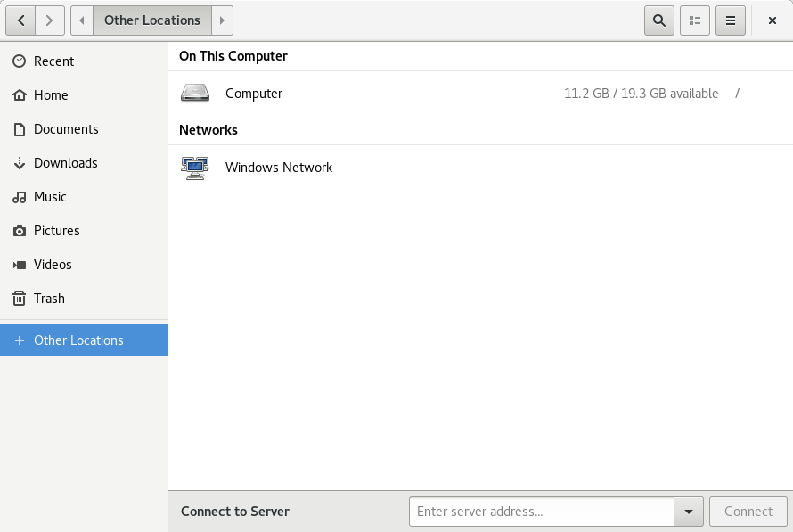Screen dimensions: 793x532
Task: Focus the Enter server address field
Action: (x=541, y=512)
